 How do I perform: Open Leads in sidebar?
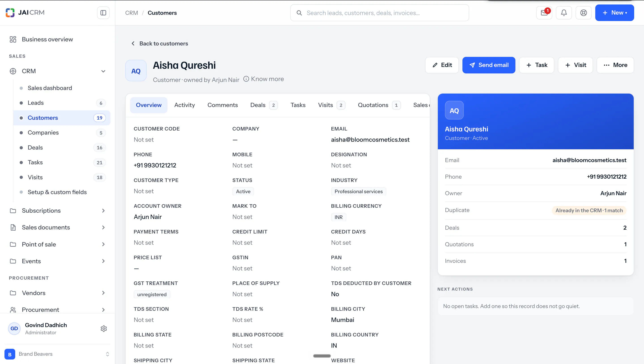pos(62,103)
